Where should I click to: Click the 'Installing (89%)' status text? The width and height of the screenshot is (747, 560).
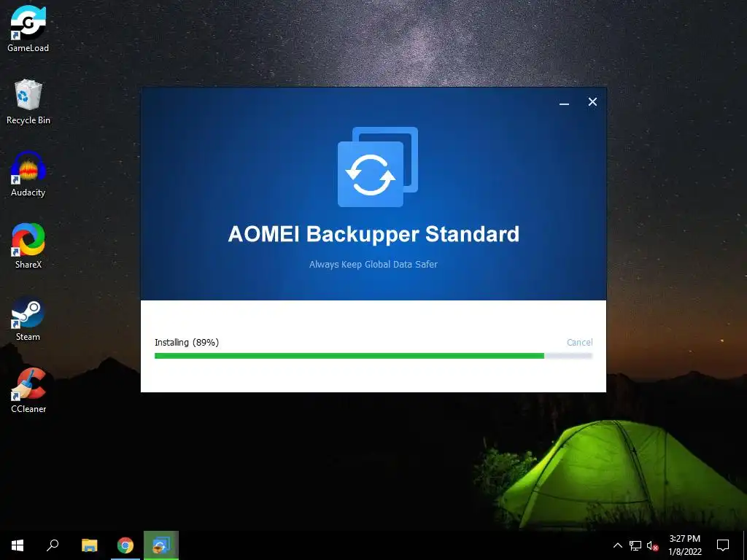point(187,343)
